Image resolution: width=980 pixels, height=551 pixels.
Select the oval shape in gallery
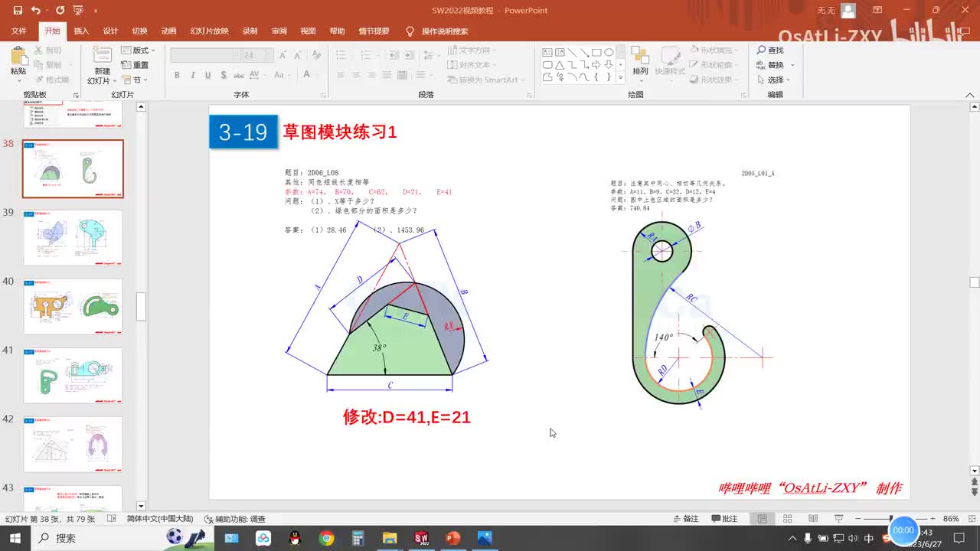tap(609, 53)
